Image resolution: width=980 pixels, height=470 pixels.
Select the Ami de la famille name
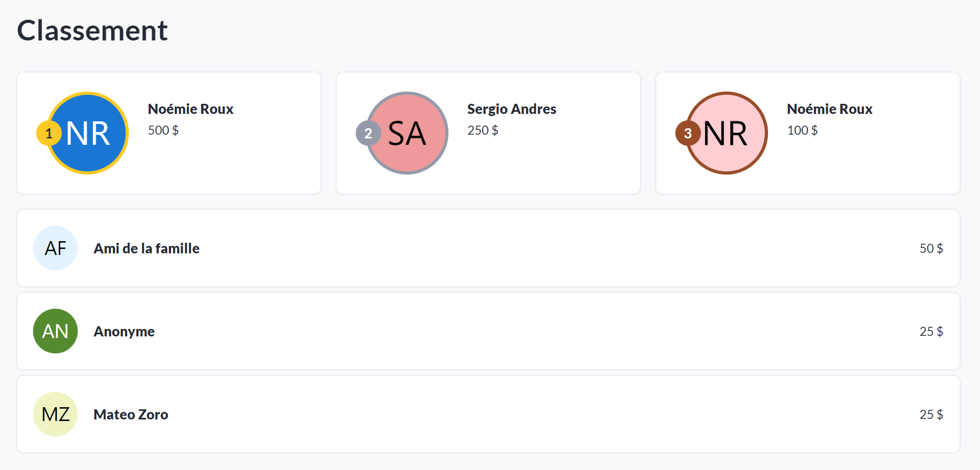pyautogui.click(x=146, y=249)
